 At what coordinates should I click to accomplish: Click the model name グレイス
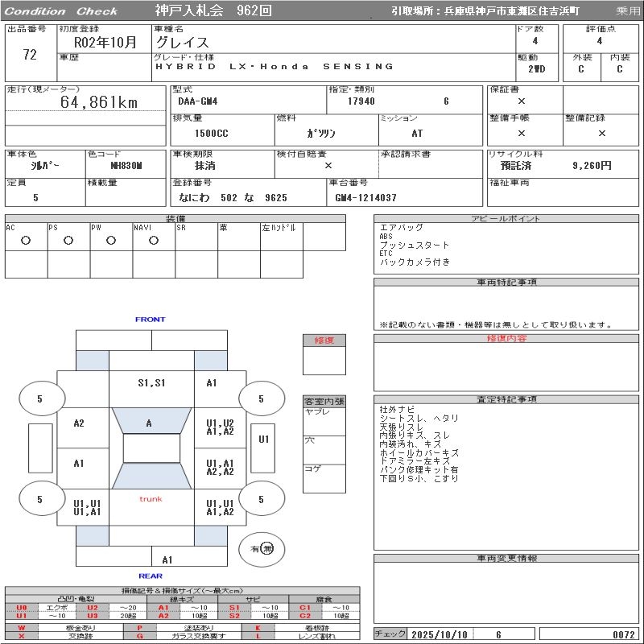(183, 43)
